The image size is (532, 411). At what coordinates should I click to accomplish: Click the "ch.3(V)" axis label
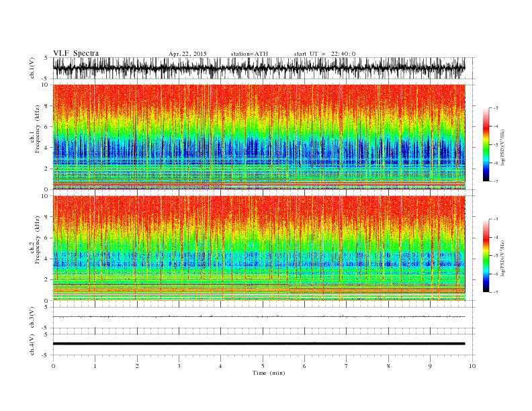click(x=32, y=318)
